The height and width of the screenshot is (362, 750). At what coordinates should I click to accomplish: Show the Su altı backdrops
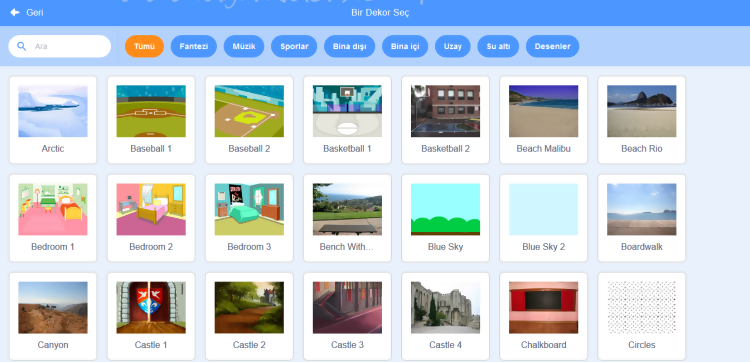click(498, 46)
